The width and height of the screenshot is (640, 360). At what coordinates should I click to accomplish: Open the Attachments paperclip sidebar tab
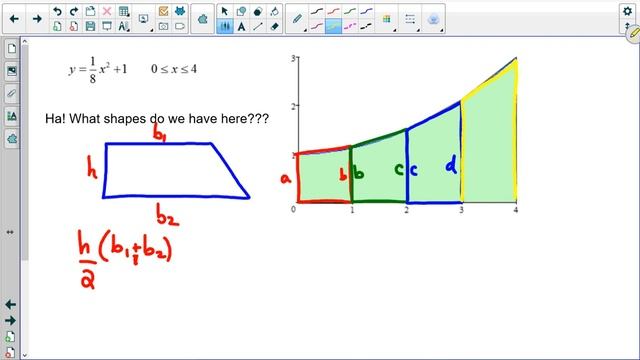11,94
